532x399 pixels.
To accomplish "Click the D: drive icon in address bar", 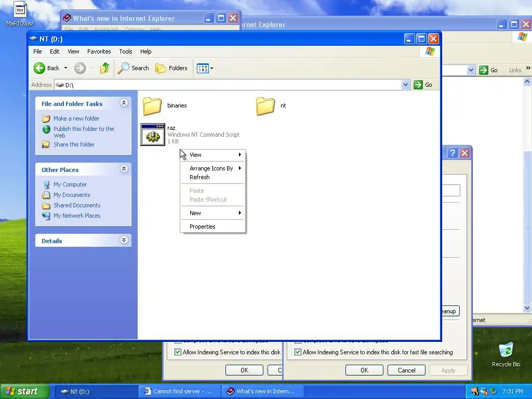I will click(60, 85).
